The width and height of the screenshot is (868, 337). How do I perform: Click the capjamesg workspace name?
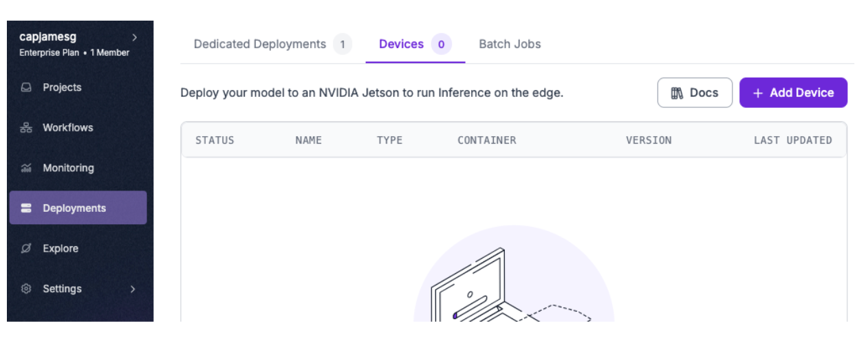point(48,37)
